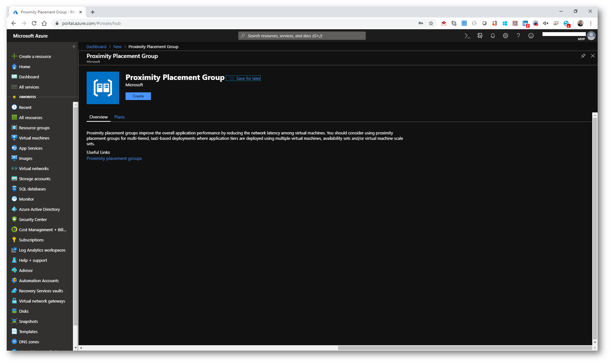Open the account avatar menu
Screen dimensions: 611x364
[x=591, y=36]
